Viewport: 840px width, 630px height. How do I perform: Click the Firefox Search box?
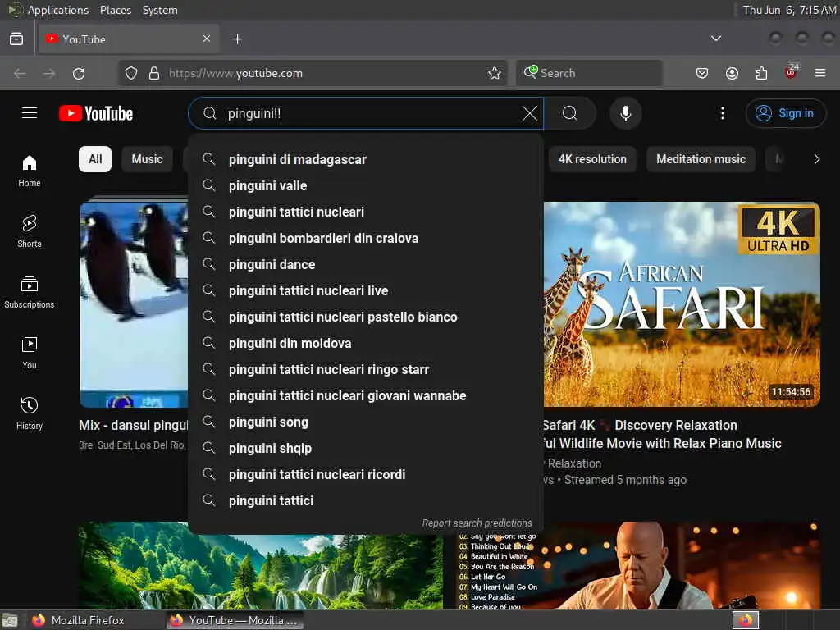coord(589,73)
